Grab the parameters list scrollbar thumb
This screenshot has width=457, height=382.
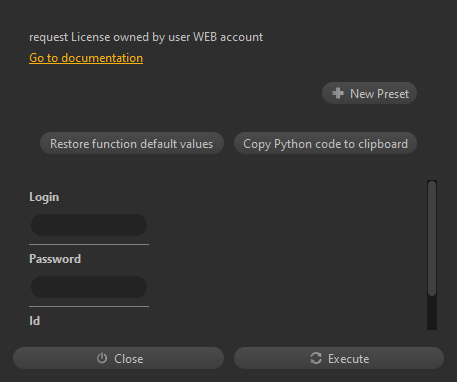pyautogui.click(x=432, y=238)
